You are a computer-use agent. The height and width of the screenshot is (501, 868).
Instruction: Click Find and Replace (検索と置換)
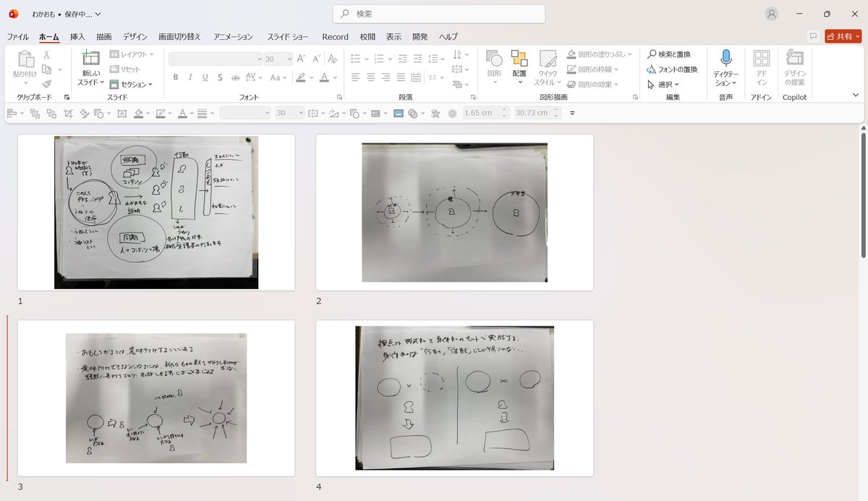point(669,54)
